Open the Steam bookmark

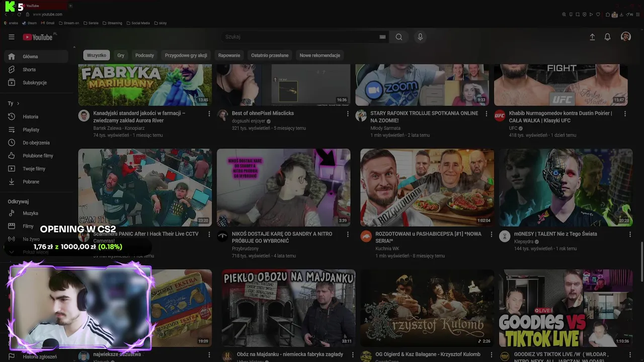coord(29,23)
